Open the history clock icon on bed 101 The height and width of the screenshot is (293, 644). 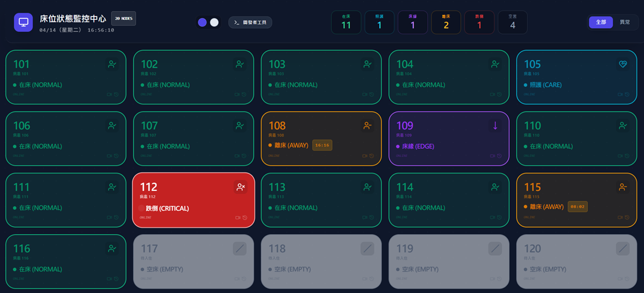(116, 94)
